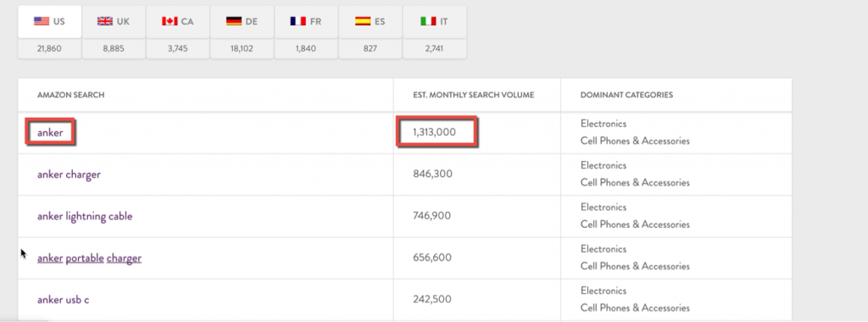Switch to the ES marketplace tab
The width and height of the screenshot is (868, 322).
(370, 32)
